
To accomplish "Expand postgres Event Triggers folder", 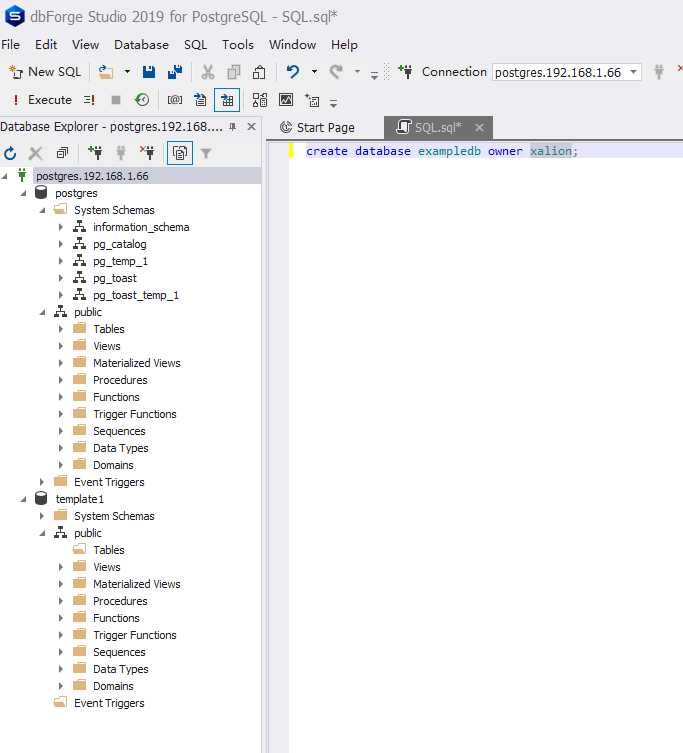I will (x=42, y=482).
